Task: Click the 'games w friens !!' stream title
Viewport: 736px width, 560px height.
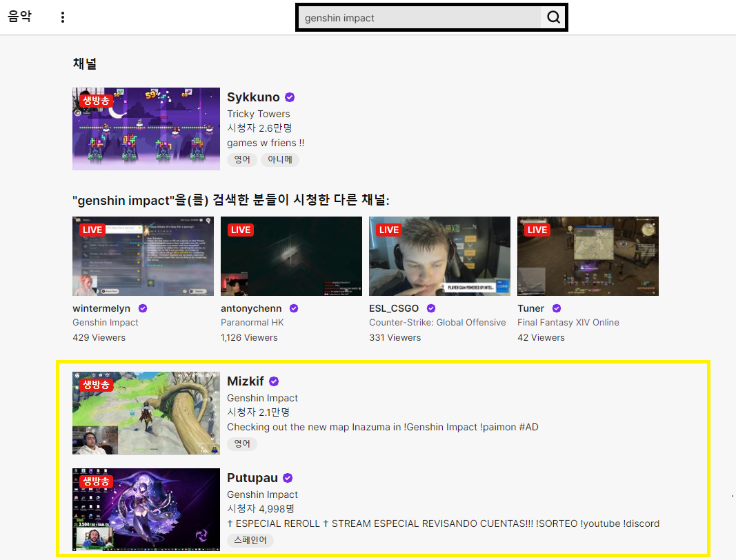Action: 266,143
